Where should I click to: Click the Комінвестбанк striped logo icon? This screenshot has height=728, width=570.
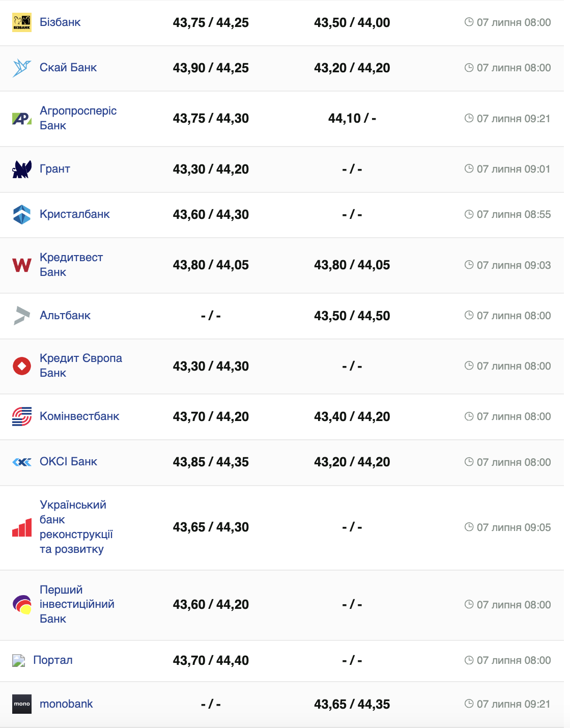pos(22,416)
